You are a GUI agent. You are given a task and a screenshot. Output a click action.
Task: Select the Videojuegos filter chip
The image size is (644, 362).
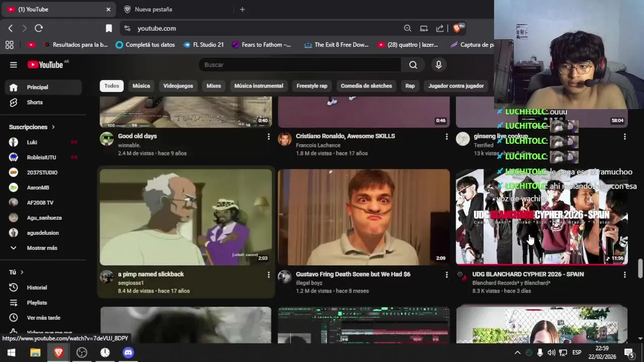pyautogui.click(x=178, y=86)
